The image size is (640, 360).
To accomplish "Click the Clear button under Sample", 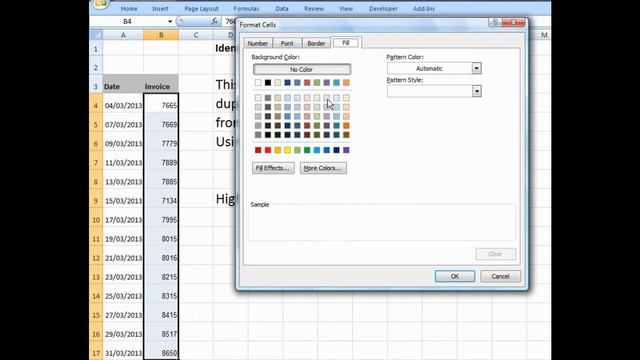I will [x=495, y=254].
